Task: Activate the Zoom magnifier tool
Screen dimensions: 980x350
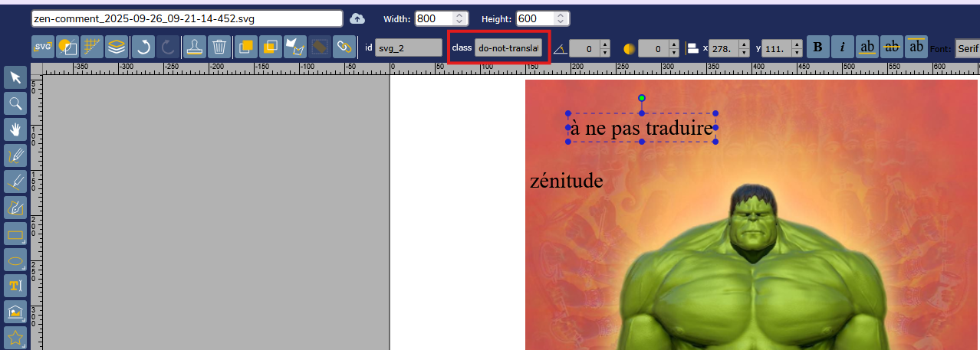Action: (15, 103)
